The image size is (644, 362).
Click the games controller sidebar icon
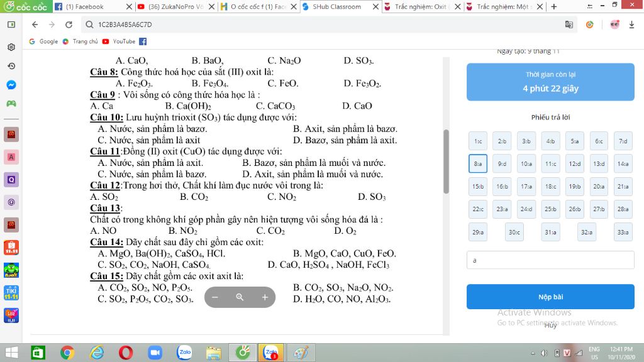point(11,103)
